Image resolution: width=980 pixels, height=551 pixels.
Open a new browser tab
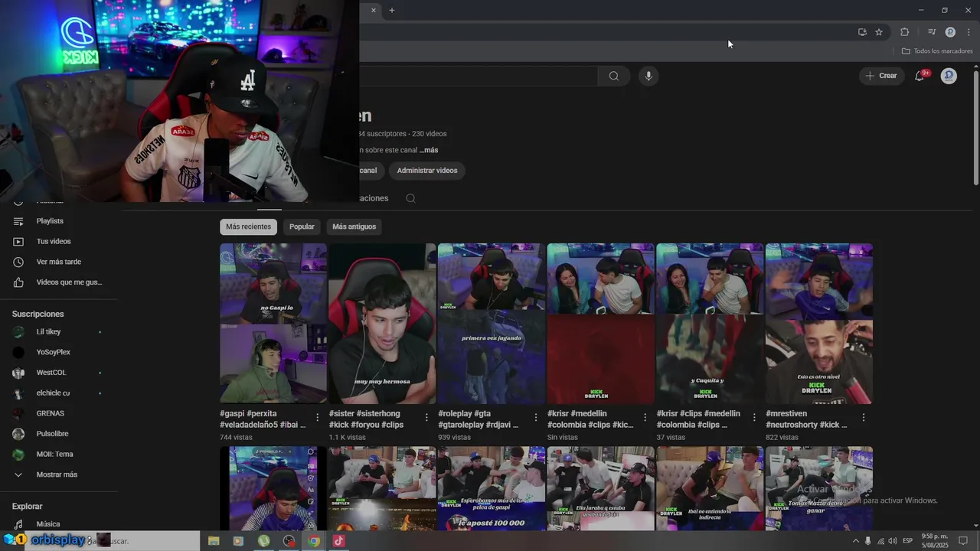click(391, 10)
